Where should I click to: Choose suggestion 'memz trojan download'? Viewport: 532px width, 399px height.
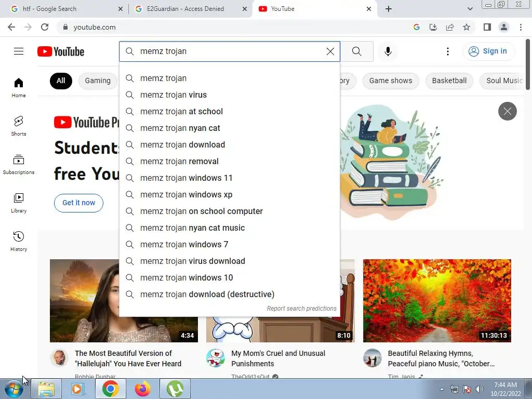(x=229, y=144)
